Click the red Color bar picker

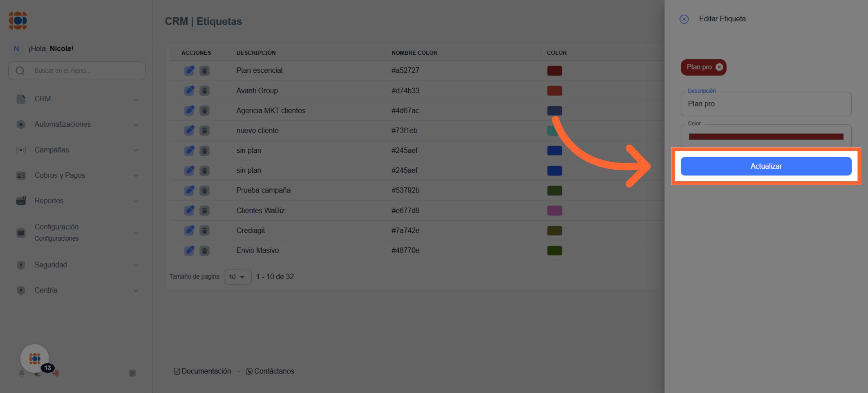[766, 136]
